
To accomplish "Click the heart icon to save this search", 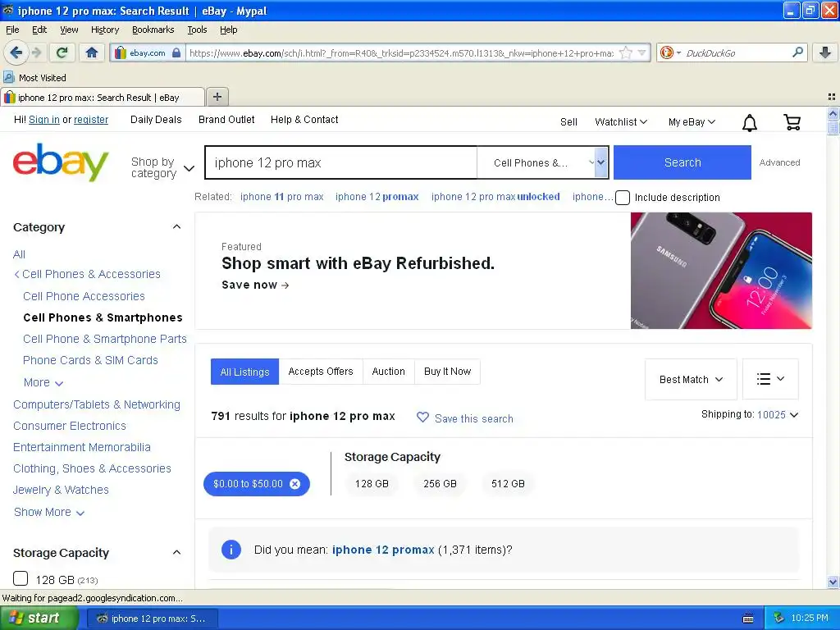I will pos(422,418).
